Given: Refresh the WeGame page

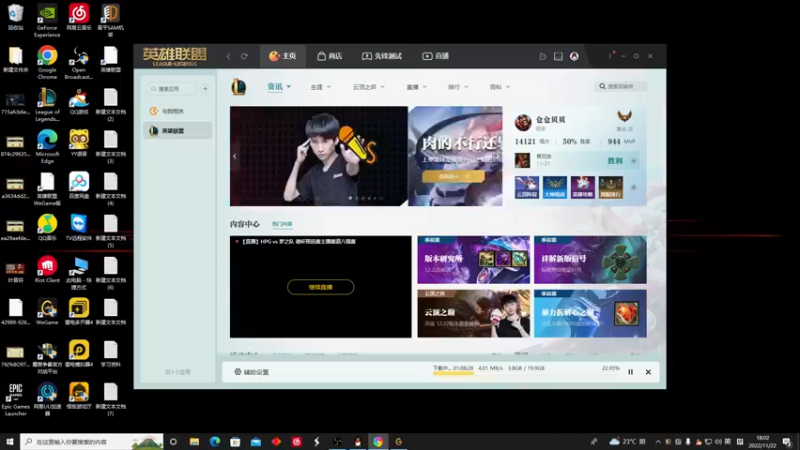Looking at the screenshot, I should click(244, 56).
